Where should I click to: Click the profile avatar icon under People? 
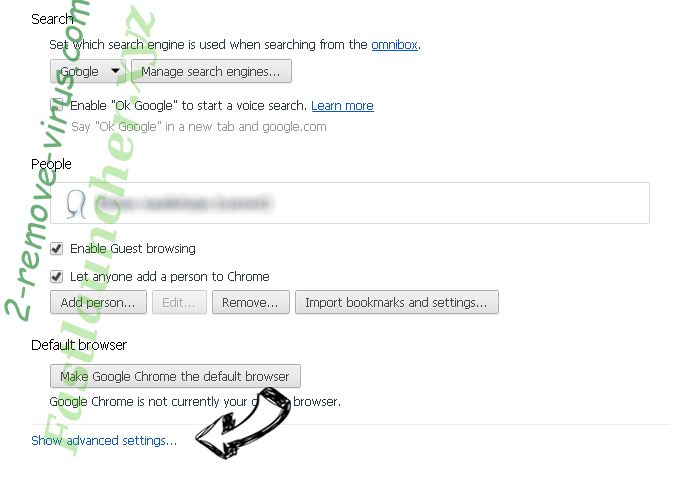(x=77, y=204)
